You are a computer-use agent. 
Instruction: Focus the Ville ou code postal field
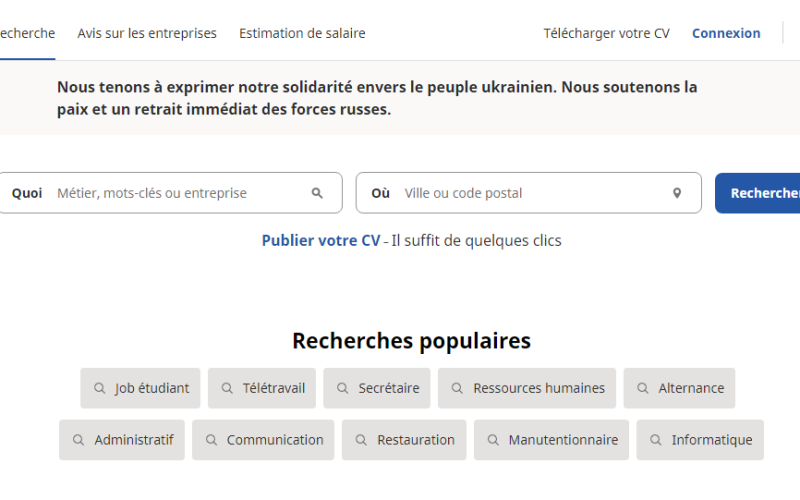click(x=530, y=193)
